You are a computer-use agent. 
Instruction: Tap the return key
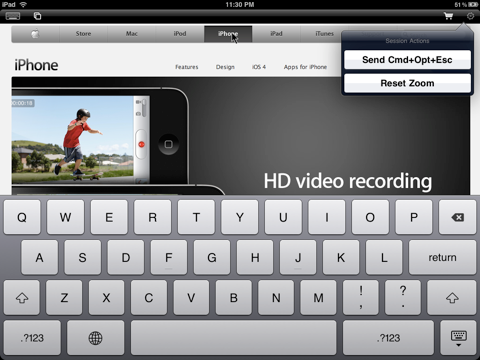click(442, 257)
